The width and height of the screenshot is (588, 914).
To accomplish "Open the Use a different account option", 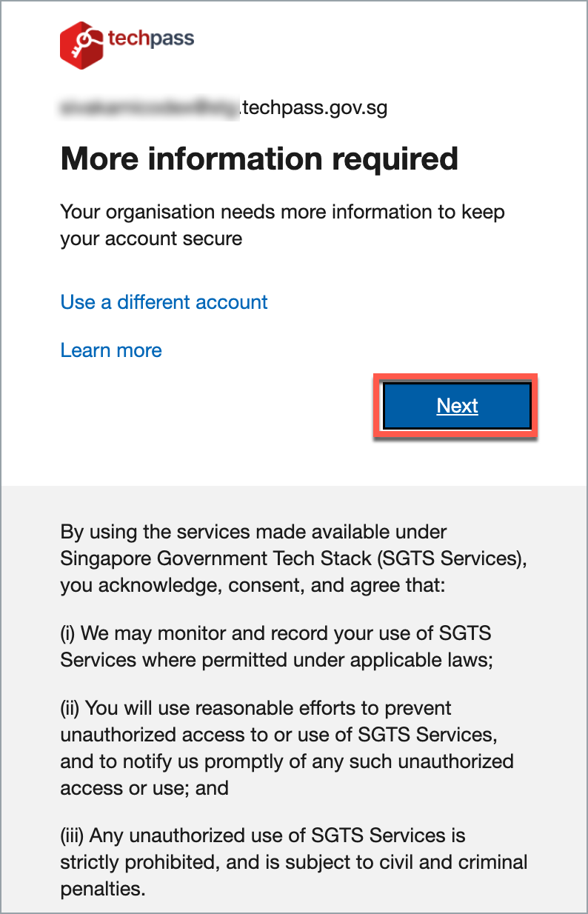I will [164, 302].
